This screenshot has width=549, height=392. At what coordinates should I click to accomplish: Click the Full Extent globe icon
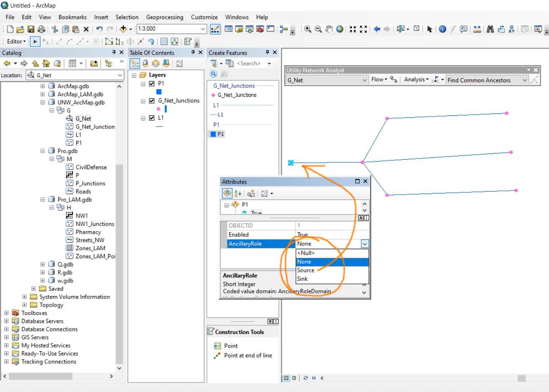point(340,29)
